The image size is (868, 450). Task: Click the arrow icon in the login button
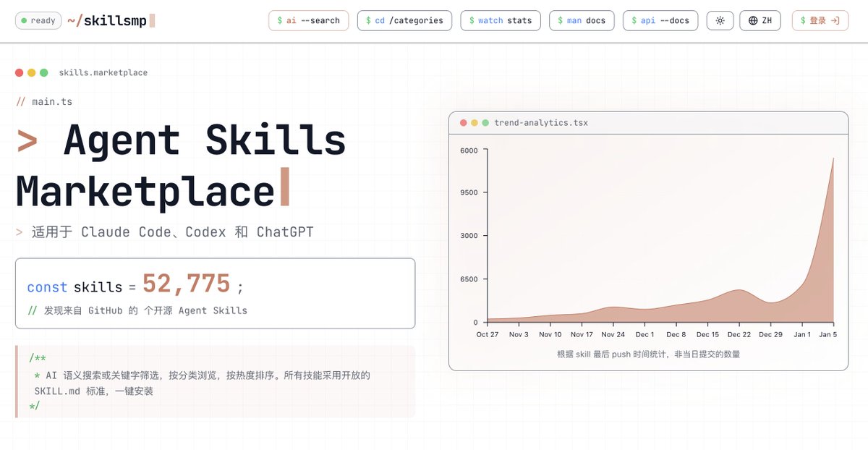tap(835, 20)
